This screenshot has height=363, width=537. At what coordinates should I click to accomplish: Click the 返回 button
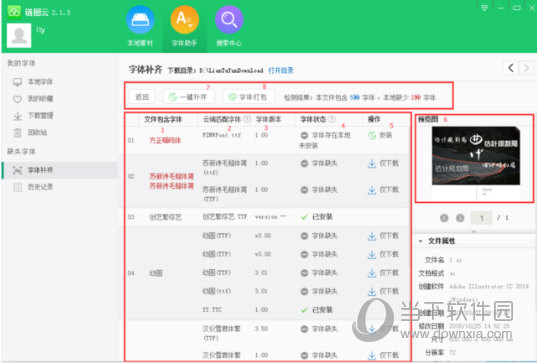[142, 97]
